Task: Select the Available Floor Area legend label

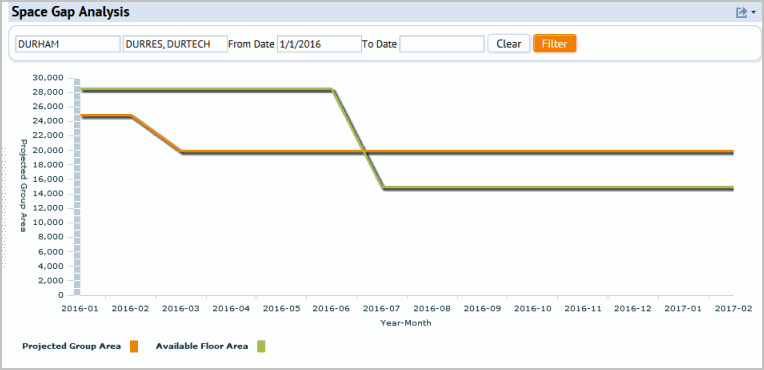Action: (202, 347)
